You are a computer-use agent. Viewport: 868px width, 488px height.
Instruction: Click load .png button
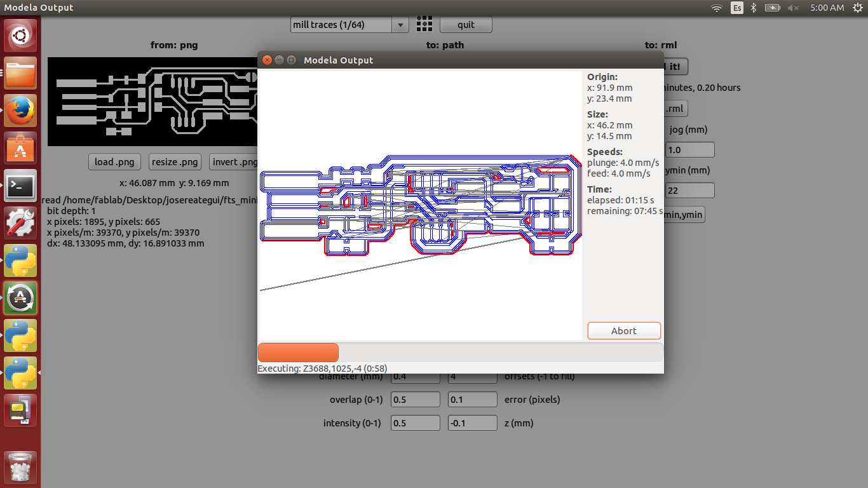pos(113,162)
